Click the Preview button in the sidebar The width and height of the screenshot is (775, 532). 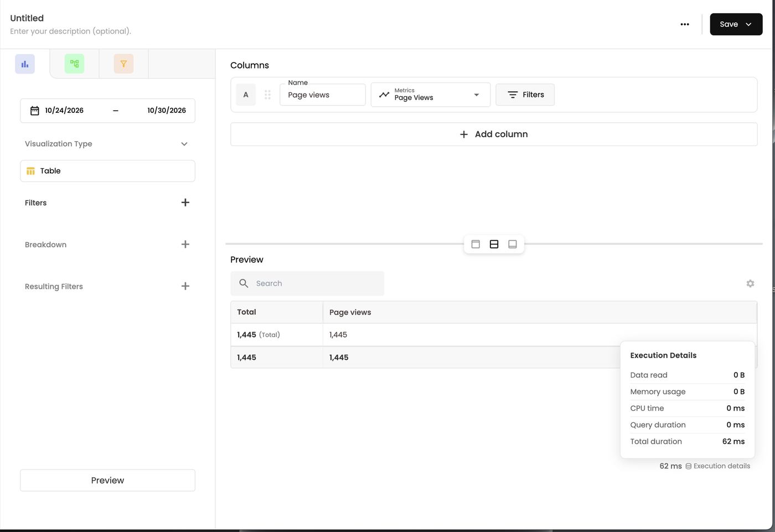pos(107,481)
